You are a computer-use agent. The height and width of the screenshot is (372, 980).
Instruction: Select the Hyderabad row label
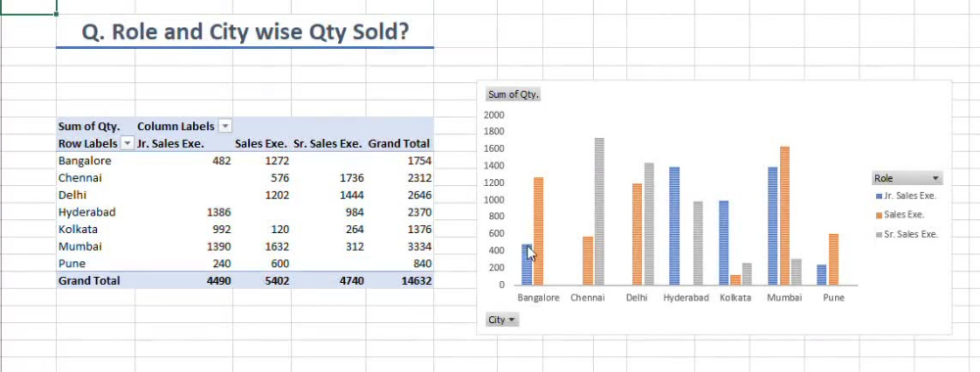[87, 212]
